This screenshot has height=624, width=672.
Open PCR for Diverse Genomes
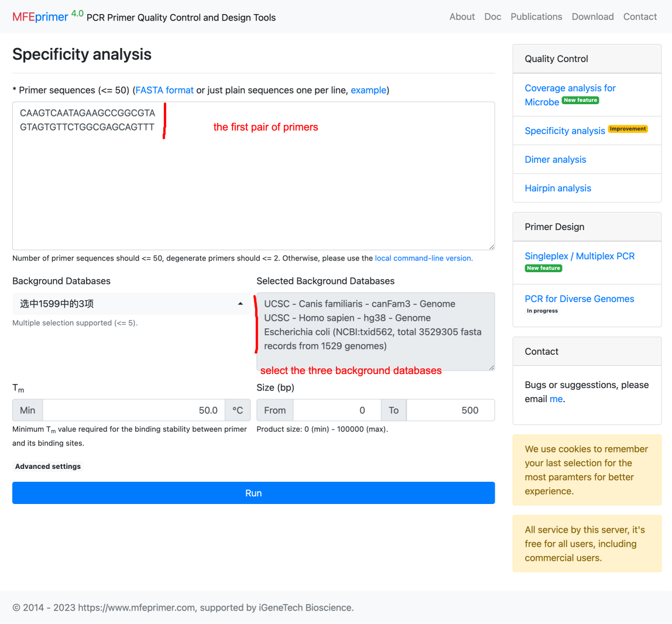click(580, 299)
